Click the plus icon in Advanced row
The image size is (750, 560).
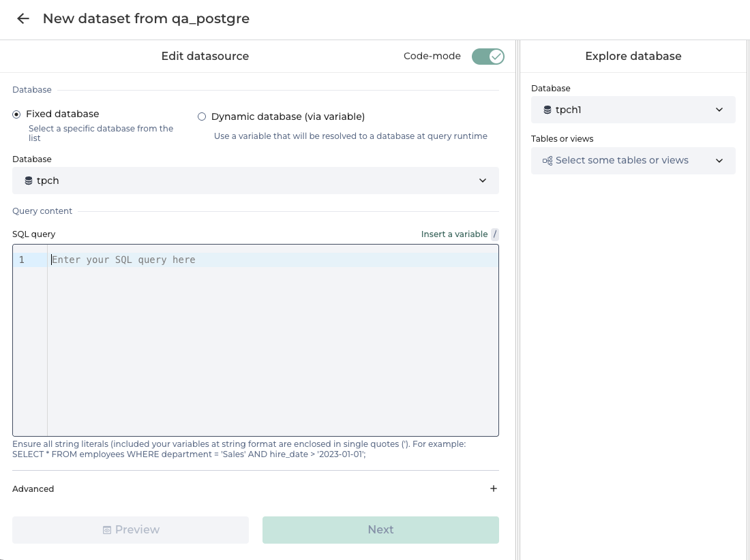coord(494,488)
